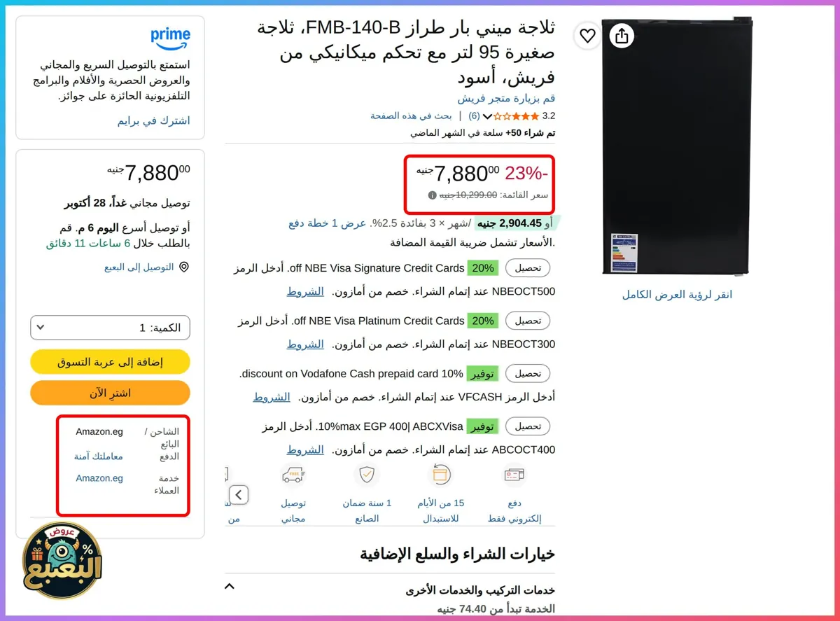Click the location pin icon for delivery
Viewport: 840px width, 621px height.
click(x=184, y=267)
